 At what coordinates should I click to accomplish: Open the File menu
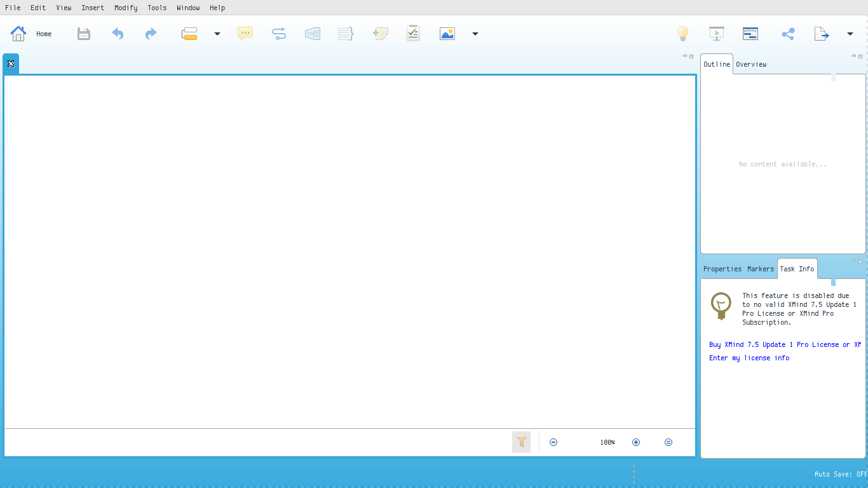coord(13,8)
